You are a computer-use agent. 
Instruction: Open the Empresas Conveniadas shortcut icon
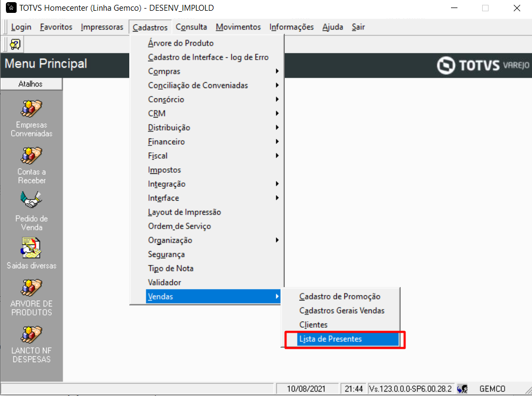pyautogui.click(x=31, y=109)
